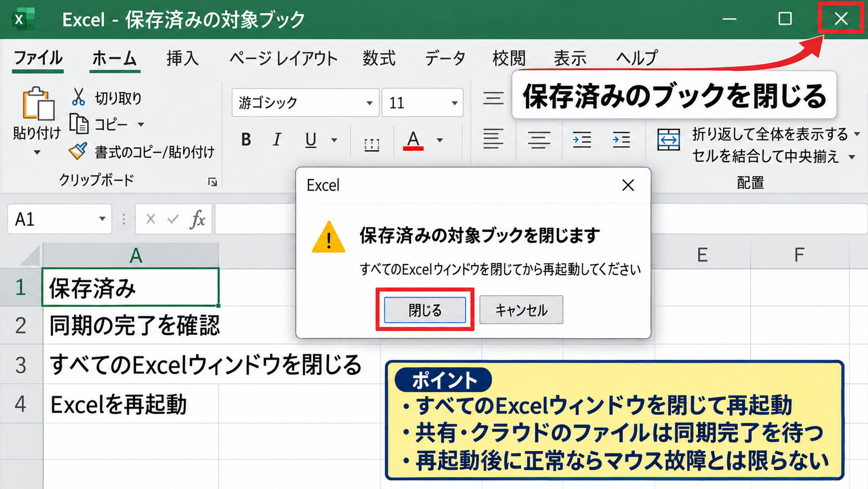This screenshot has width=868, height=489.
Task: Click the top vertical alignment icon
Action: pos(493,98)
